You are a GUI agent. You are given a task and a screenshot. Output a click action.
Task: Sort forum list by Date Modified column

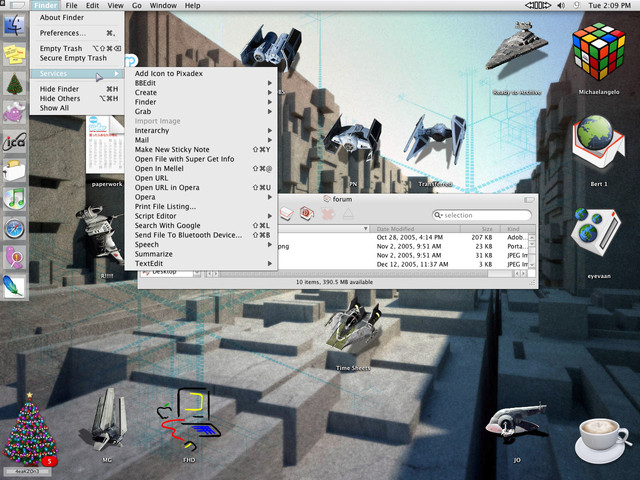point(416,229)
